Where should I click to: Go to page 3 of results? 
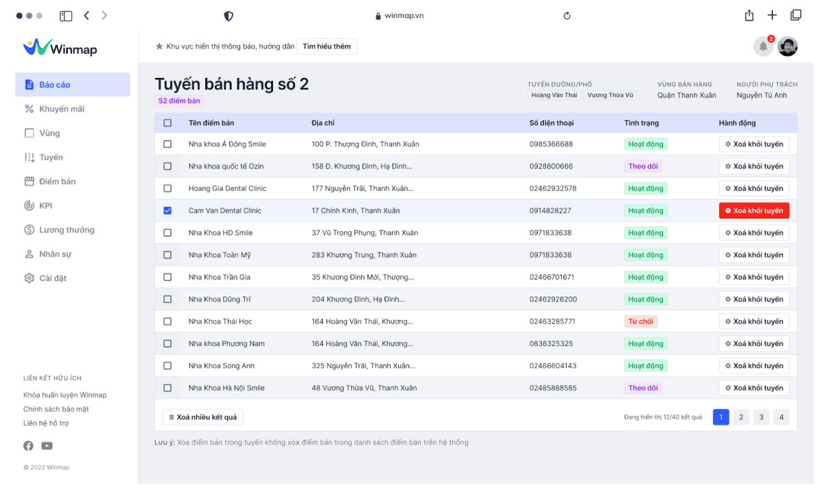761,417
